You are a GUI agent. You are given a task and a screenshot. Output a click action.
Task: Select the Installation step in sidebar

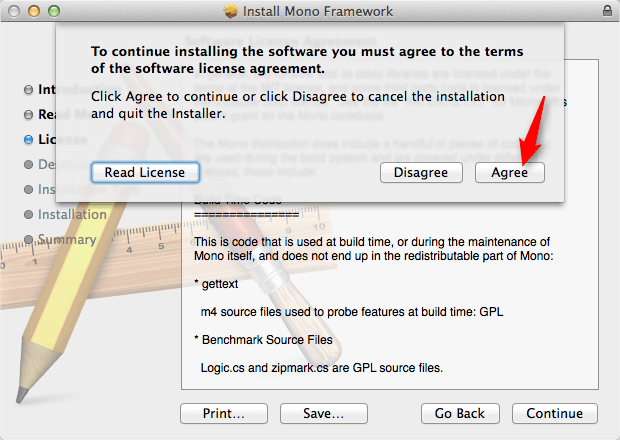point(65,214)
